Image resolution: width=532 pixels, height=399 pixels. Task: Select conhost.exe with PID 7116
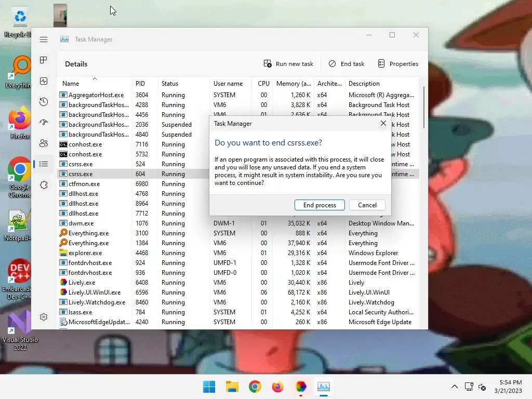[x=134, y=144]
